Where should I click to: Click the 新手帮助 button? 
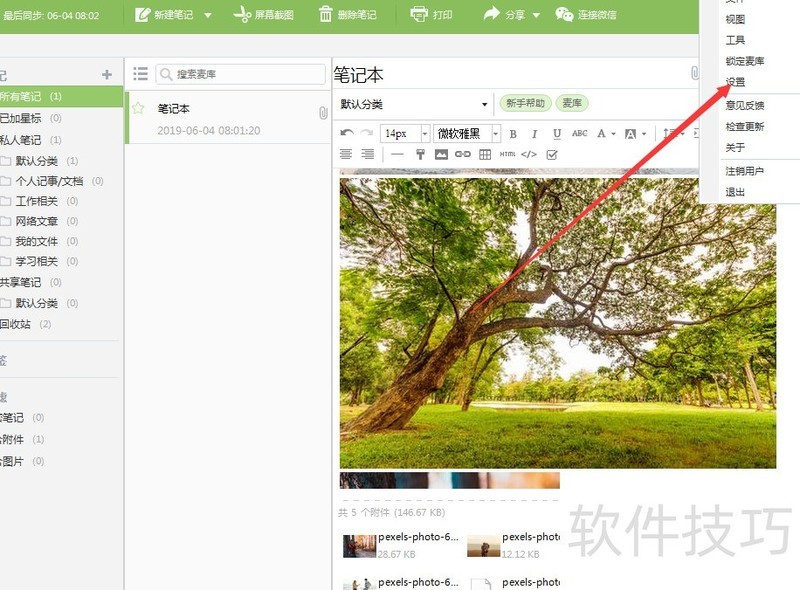(524, 103)
